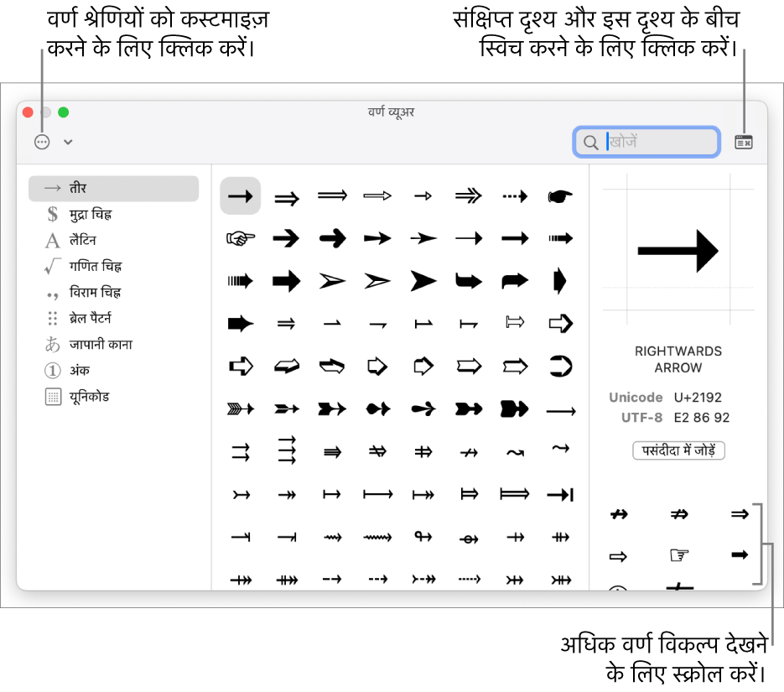Select the अंक category
784x692 pixels.
pos(113,371)
